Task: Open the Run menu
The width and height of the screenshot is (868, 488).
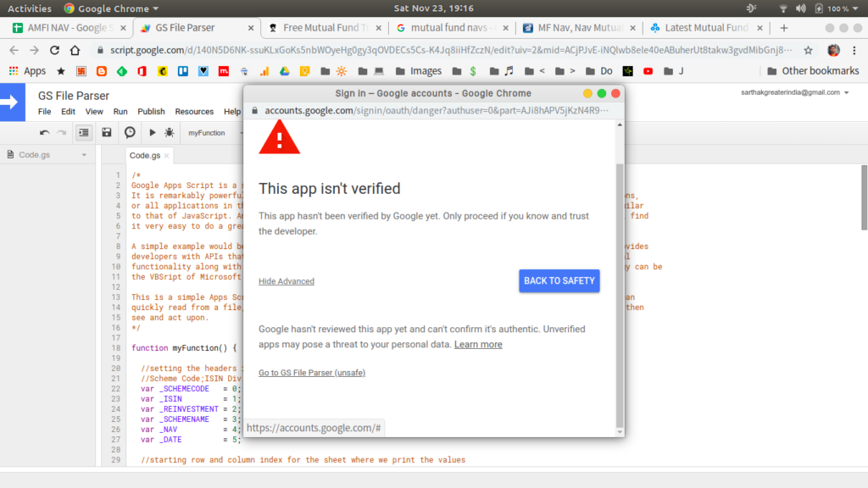Action: (120, 111)
